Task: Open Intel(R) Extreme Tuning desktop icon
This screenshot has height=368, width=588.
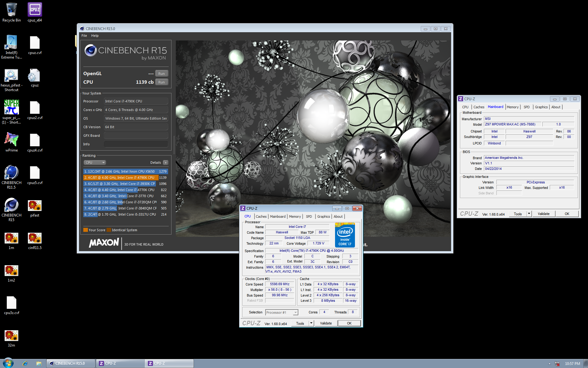Action: coord(11,47)
